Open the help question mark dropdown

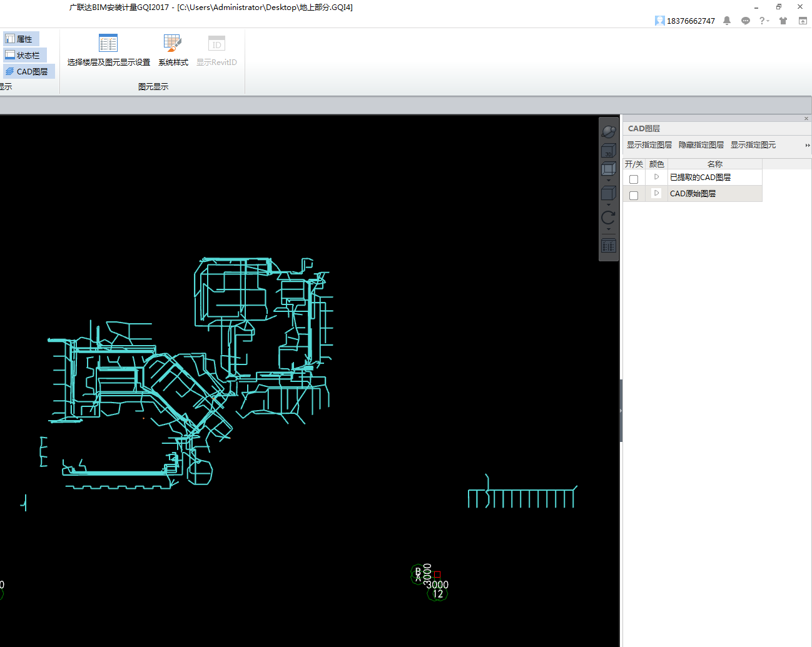click(x=764, y=21)
